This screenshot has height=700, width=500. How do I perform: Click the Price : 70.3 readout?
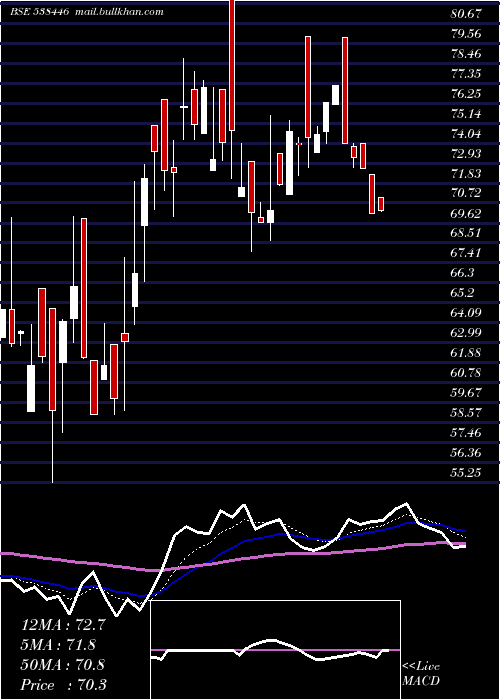tap(63, 684)
